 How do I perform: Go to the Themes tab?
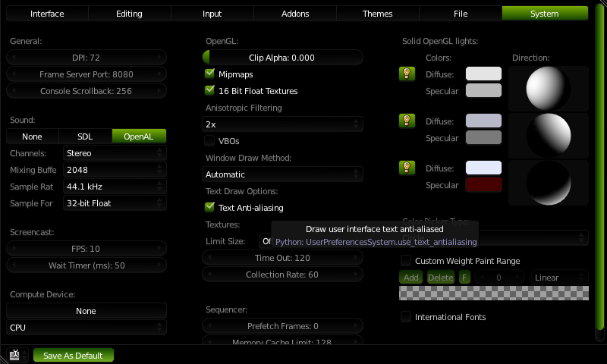(377, 14)
